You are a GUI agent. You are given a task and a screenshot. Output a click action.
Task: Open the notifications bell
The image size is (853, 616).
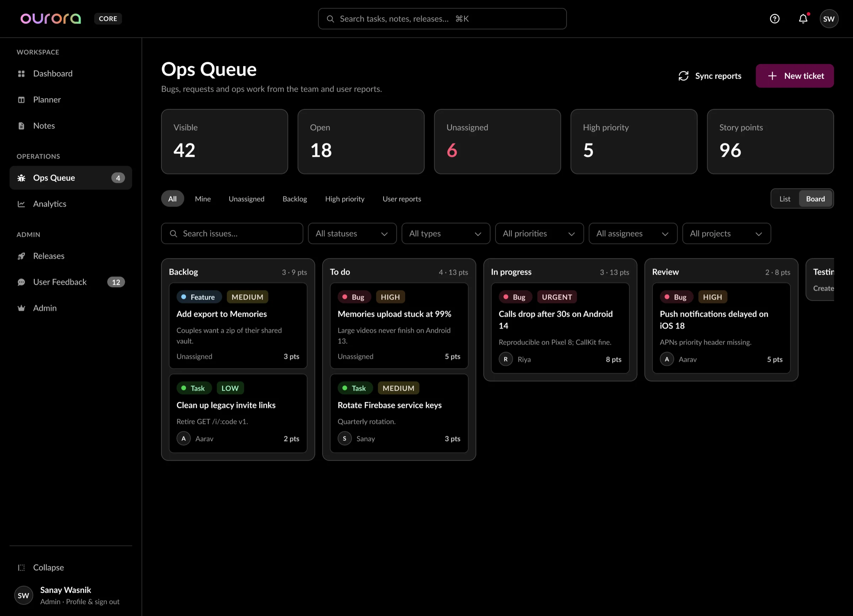(803, 19)
